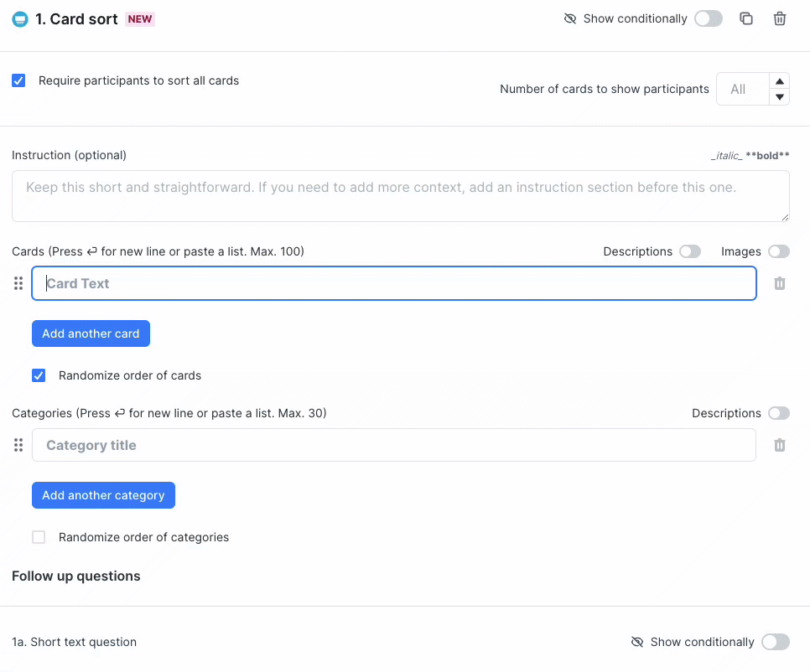Duplicate the Card sort section
This screenshot has height=672, width=810.
point(746,18)
